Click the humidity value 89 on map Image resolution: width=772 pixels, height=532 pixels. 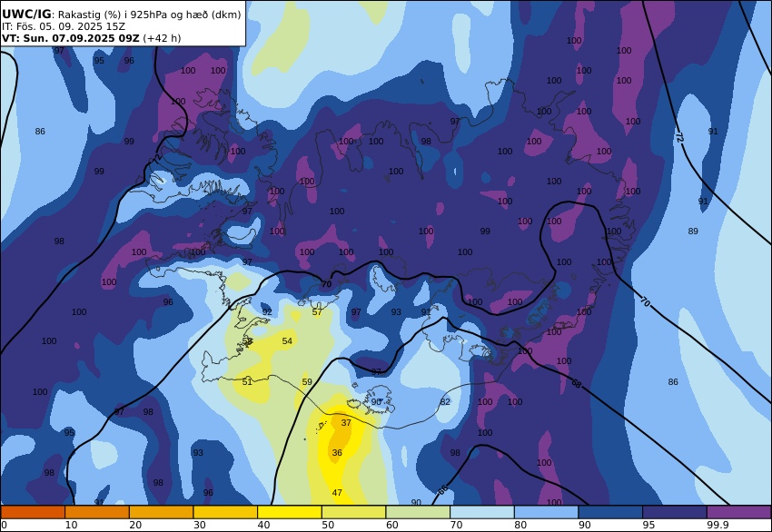(693, 232)
